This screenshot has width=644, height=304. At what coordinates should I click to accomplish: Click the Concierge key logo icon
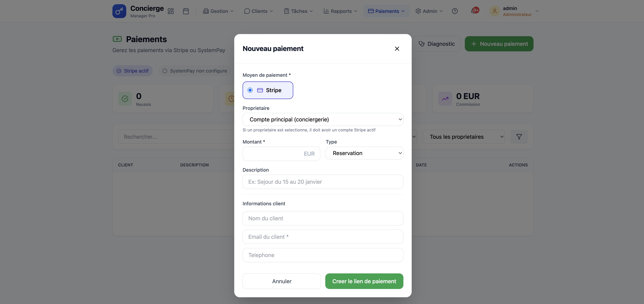[x=119, y=11]
